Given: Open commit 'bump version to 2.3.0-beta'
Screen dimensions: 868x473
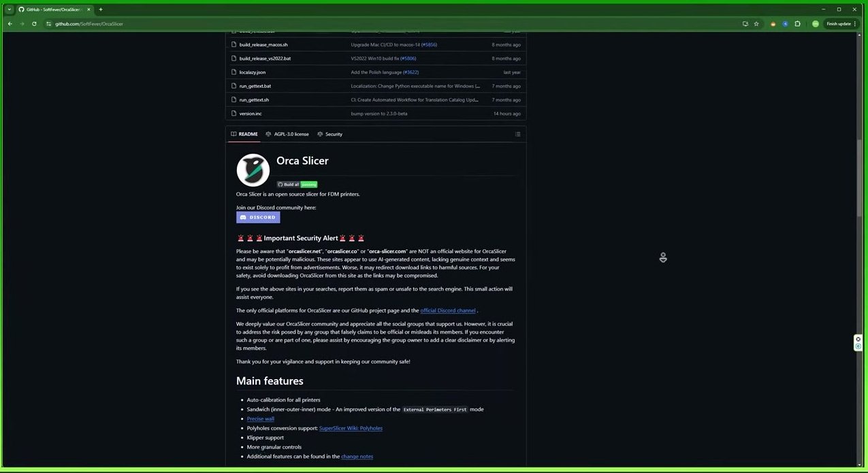Looking at the screenshot, I should (x=379, y=114).
